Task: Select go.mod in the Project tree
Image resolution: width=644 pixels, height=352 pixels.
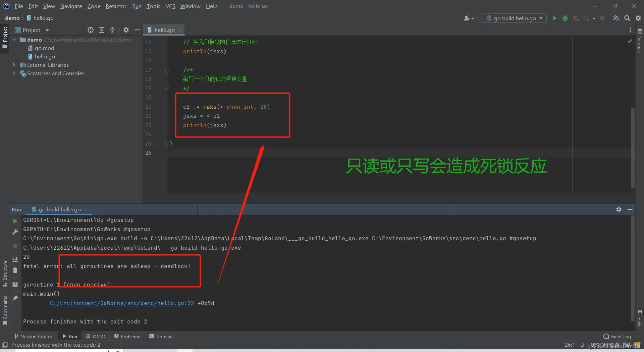Action: tap(44, 48)
